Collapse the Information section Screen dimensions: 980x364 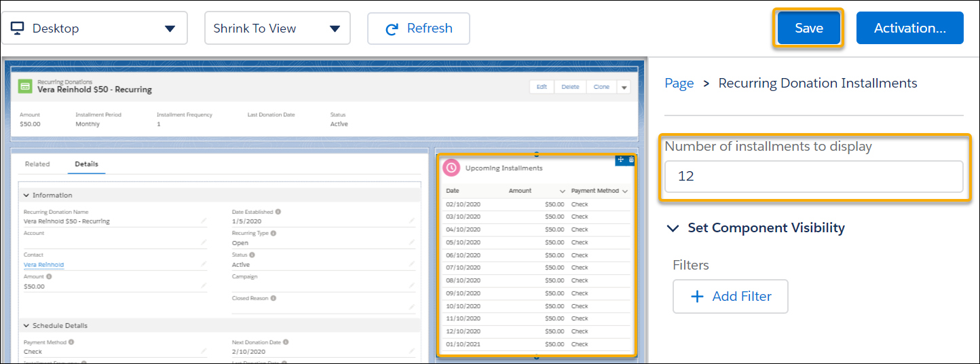click(26, 196)
